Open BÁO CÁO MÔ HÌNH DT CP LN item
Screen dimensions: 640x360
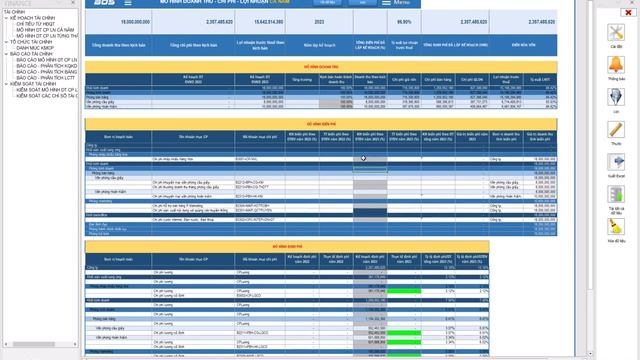pos(47,60)
